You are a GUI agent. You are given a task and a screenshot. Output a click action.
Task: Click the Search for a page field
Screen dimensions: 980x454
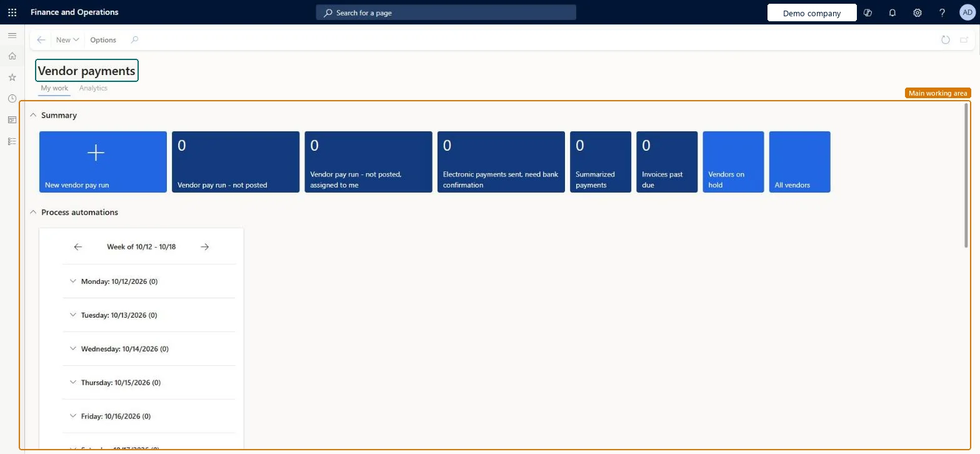446,13
